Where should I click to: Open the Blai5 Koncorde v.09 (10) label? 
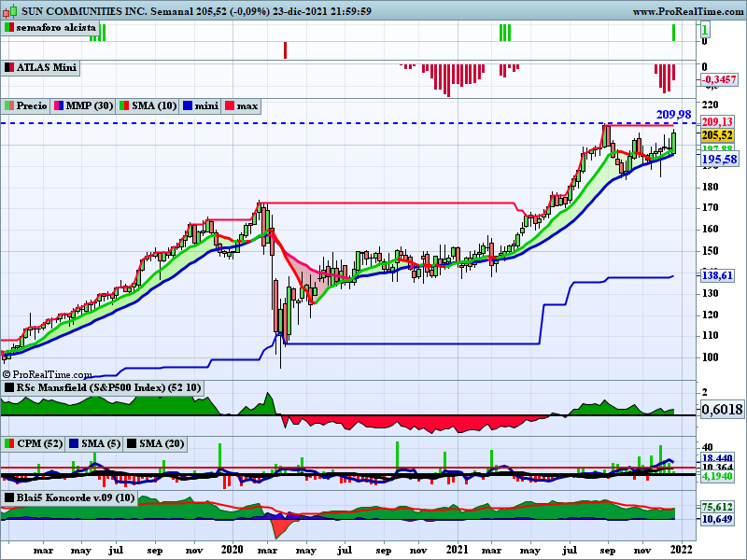pyautogui.click(x=76, y=498)
